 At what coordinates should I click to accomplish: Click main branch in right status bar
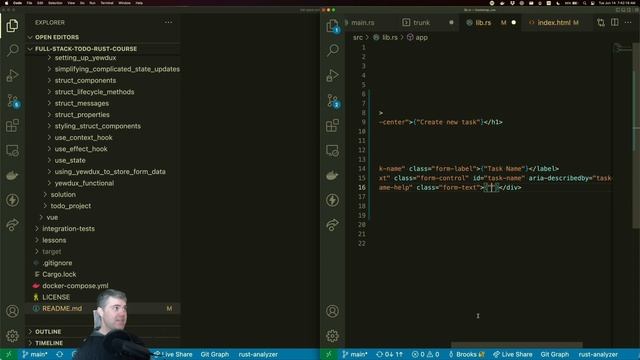point(355,354)
